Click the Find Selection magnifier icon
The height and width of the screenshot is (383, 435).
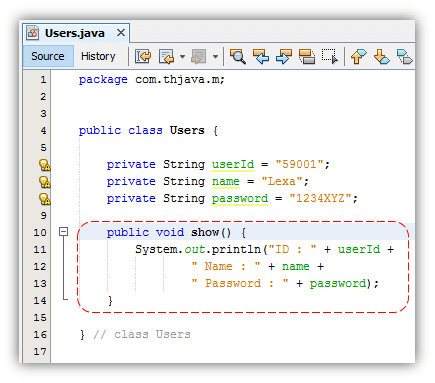click(238, 56)
